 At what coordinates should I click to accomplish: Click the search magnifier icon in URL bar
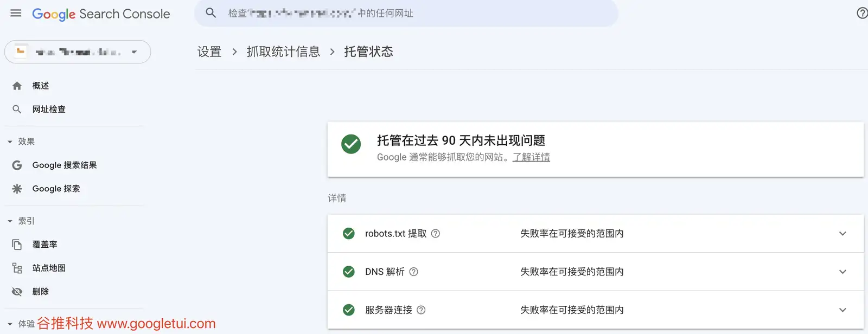[211, 13]
